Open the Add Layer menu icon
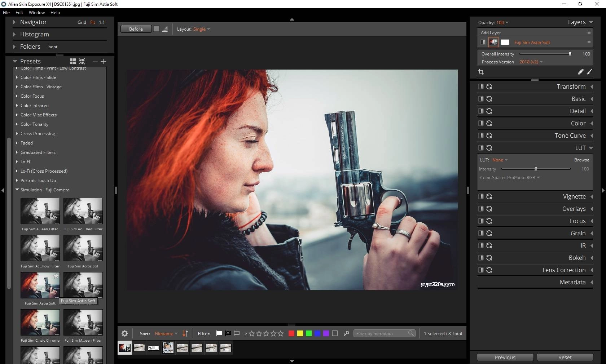The height and width of the screenshot is (364, 606). 589,32
